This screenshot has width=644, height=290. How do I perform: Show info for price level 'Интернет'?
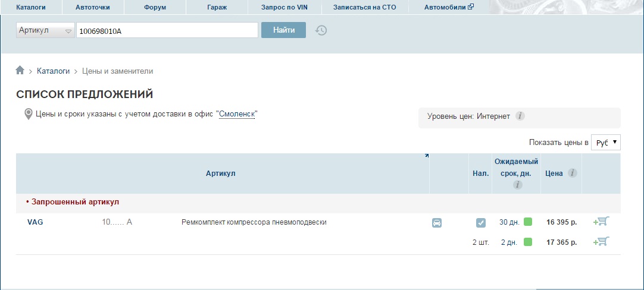(x=520, y=116)
